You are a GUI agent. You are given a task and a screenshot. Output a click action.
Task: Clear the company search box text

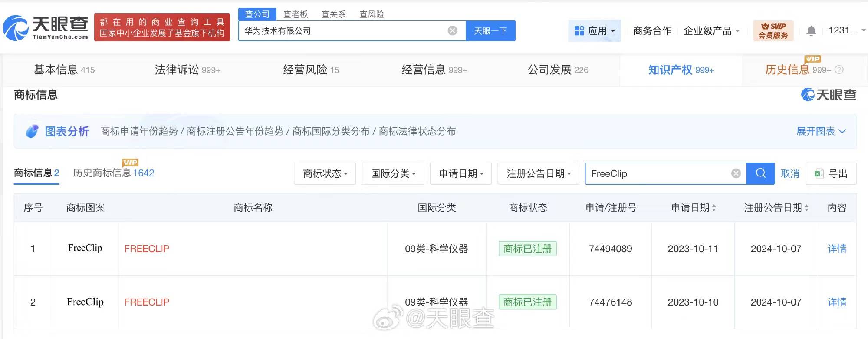pos(452,30)
